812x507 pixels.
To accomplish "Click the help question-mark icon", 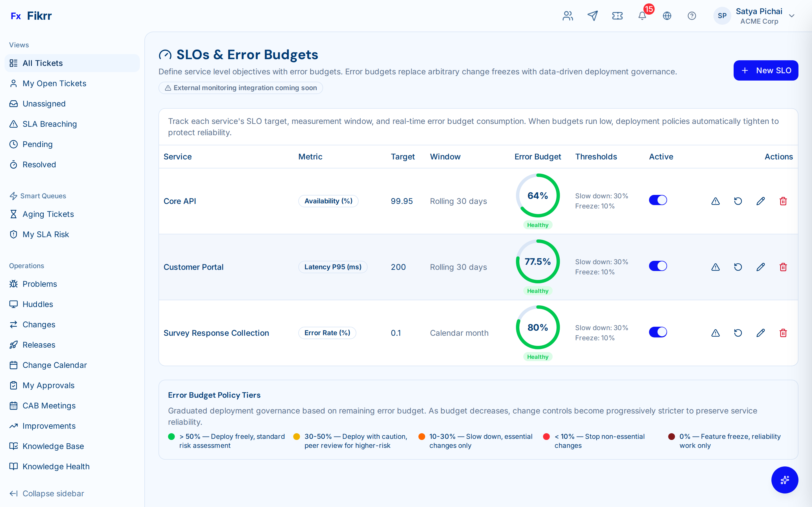I will pos(692,16).
